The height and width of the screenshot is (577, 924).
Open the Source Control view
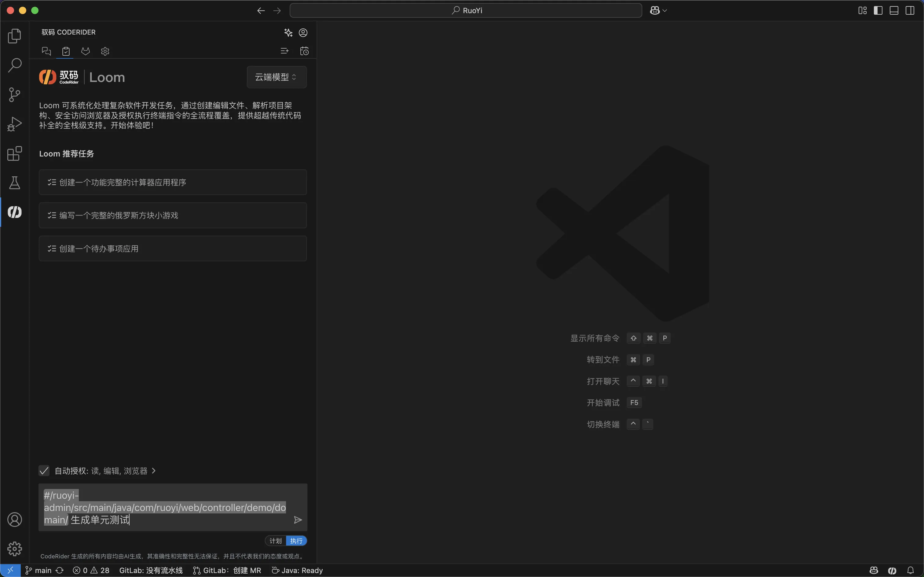(x=14, y=95)
